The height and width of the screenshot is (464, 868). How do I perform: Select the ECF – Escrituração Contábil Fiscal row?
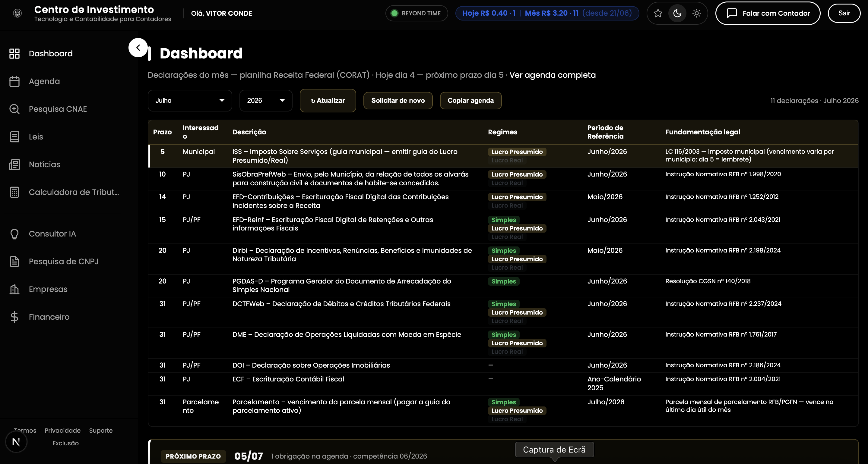pyautogui.click(x=503, y=384)
